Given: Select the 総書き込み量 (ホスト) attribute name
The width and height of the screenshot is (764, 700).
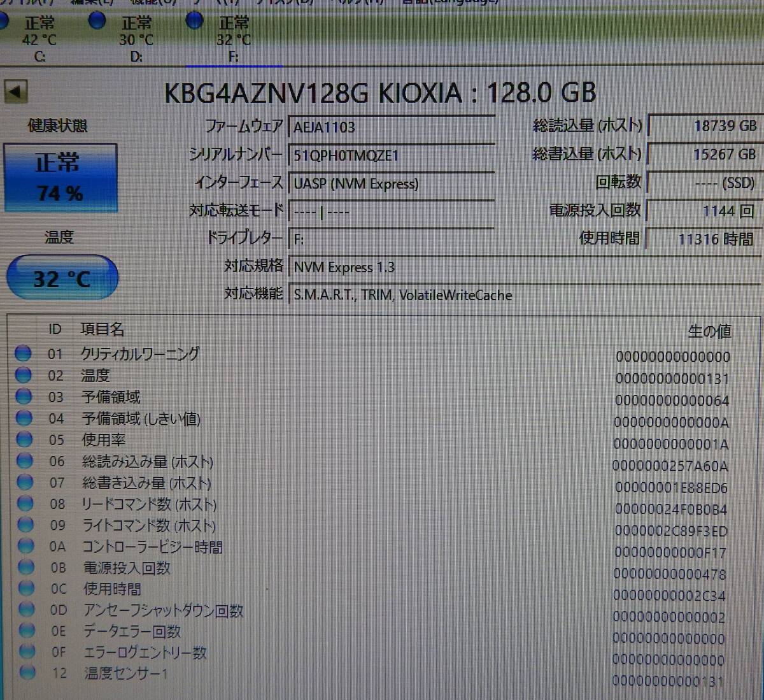Looking at the screenshot, I should tap(147, 483).
